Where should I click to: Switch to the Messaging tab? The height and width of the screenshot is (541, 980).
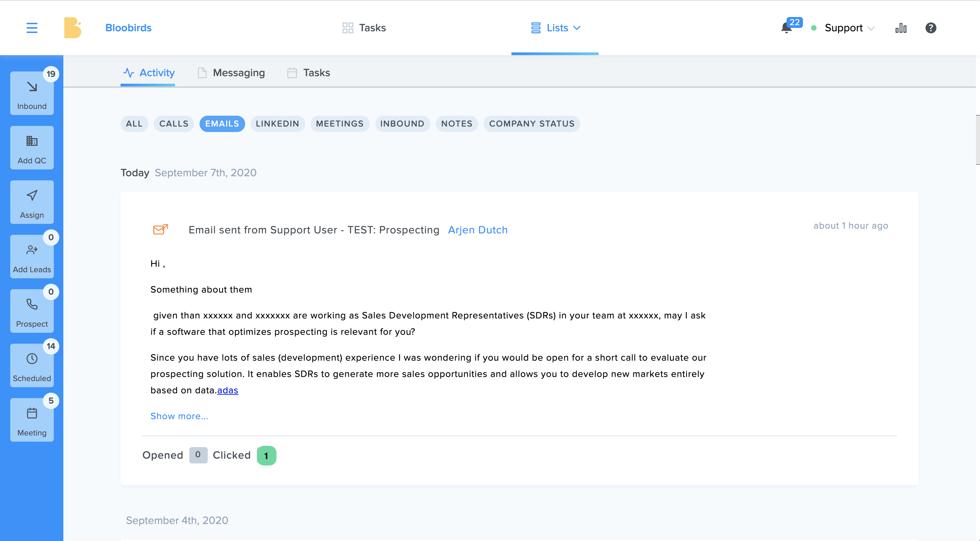tap(231, 72)
